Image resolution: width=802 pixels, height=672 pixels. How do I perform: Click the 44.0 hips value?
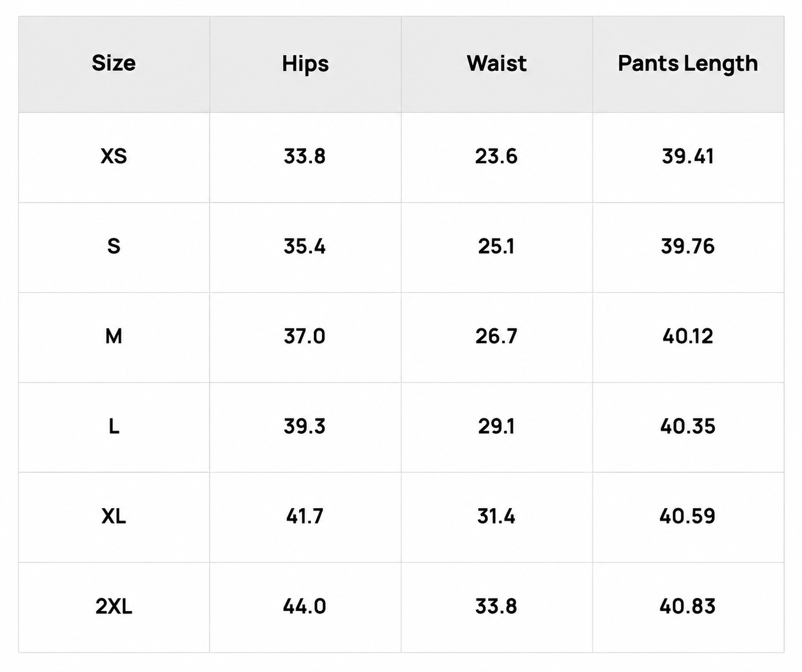305,606
